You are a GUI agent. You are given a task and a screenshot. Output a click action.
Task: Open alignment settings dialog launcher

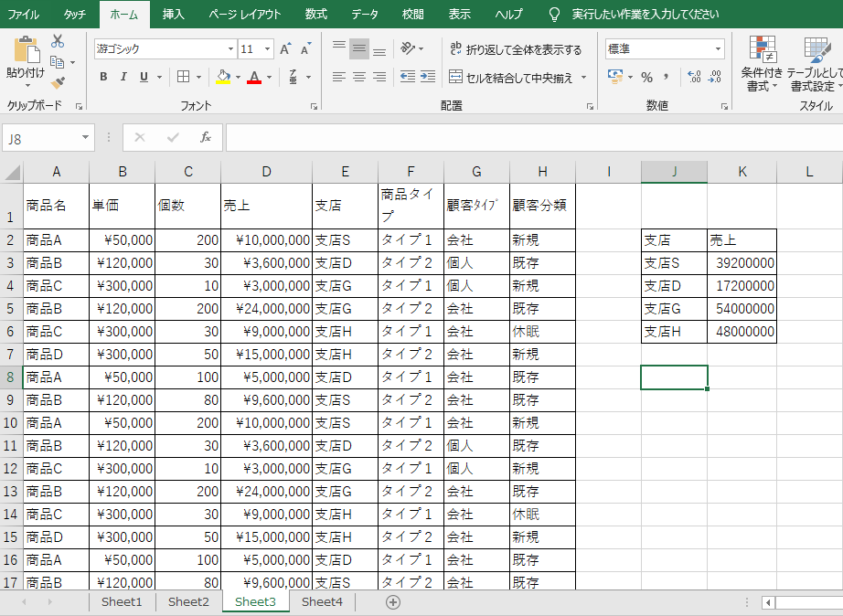591,106
